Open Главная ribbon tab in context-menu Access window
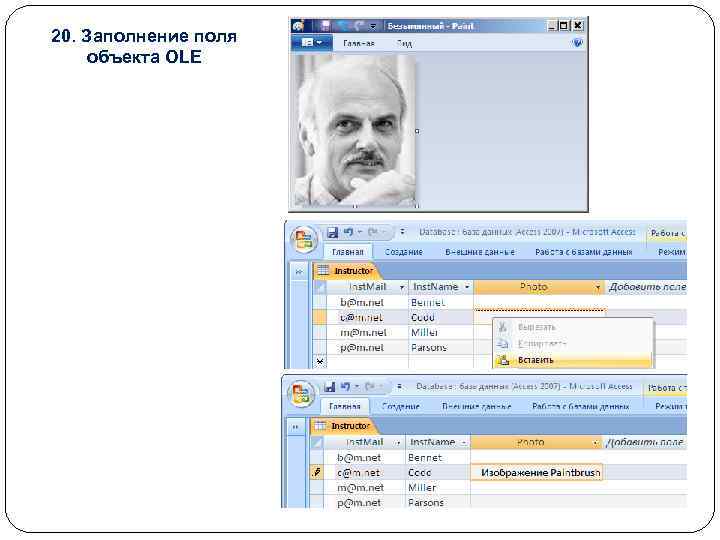 click(x=348, y=252)
